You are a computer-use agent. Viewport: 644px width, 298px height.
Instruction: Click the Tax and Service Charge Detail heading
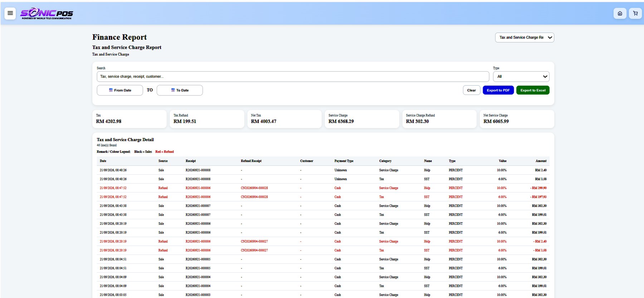[x=125, y=140]
